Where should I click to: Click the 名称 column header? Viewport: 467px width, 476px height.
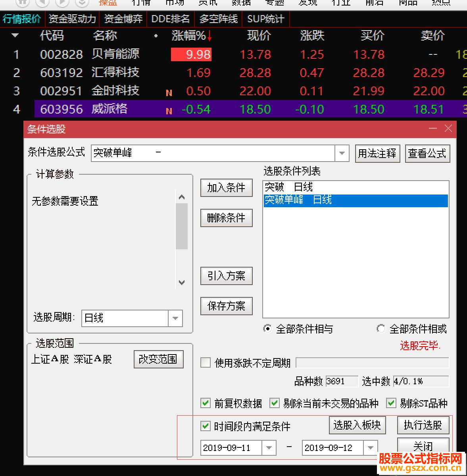105,36
